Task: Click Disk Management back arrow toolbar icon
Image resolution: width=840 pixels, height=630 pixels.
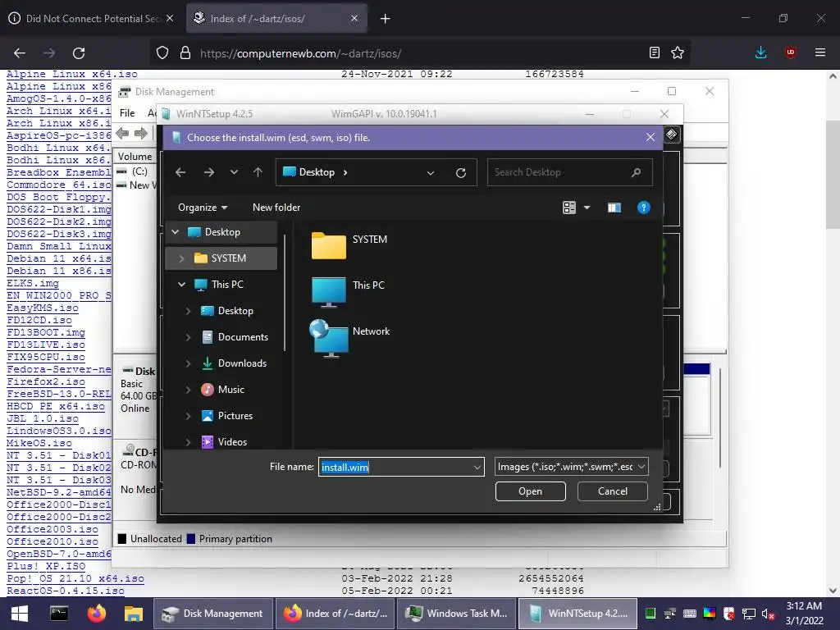Action: [123, 133]
